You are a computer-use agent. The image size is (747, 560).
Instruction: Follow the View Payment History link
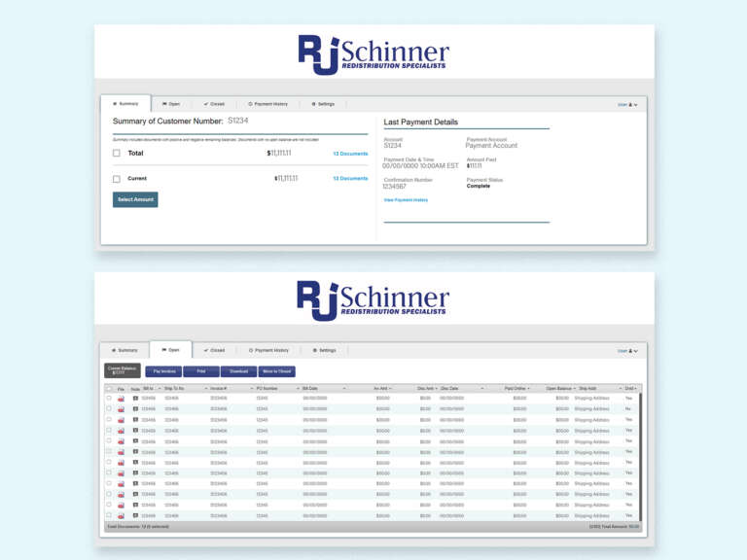pos(406,200)
